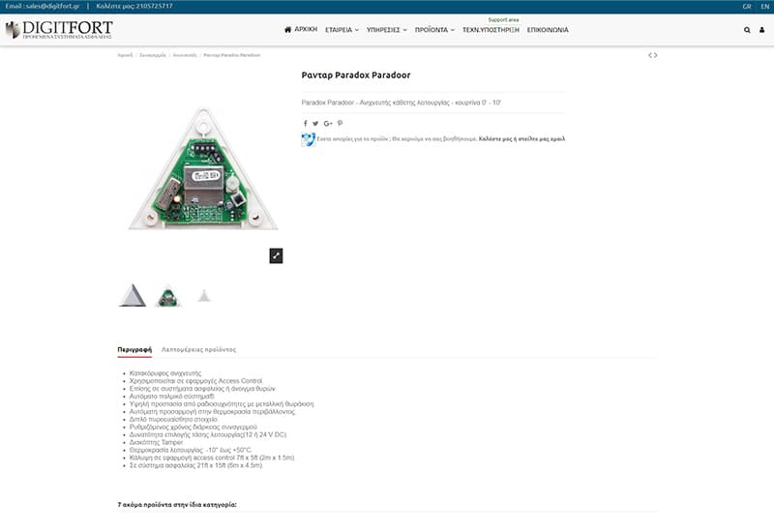The width and height of the screenshot is (774, 532).
Task: Go to next product arrow
Action: [x=656, y=55]
